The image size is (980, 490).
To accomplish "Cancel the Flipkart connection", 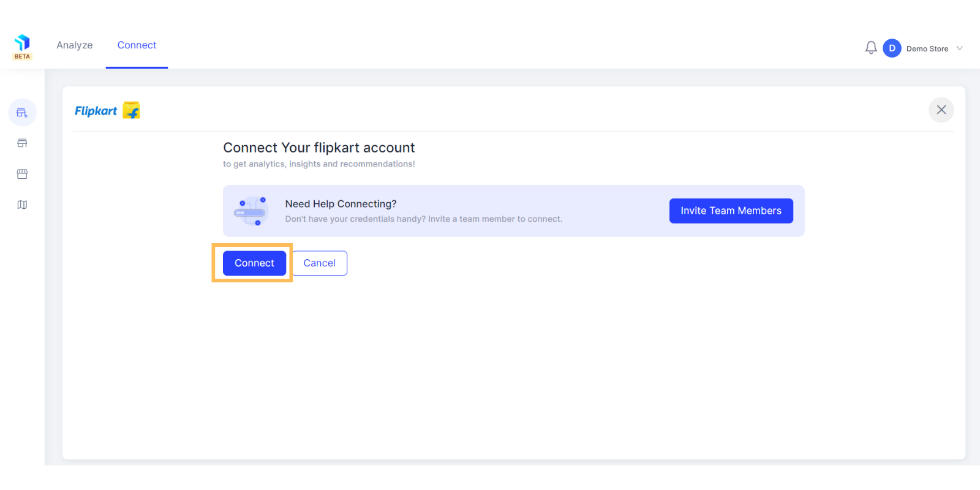I will pos(320,263).
